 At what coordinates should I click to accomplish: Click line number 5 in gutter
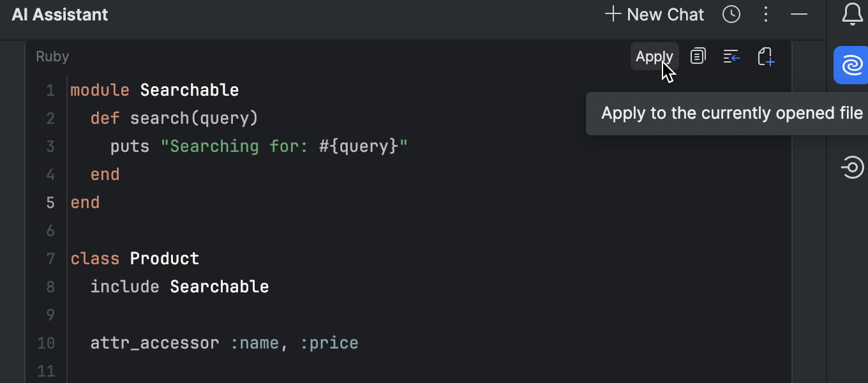click(50, 203)
